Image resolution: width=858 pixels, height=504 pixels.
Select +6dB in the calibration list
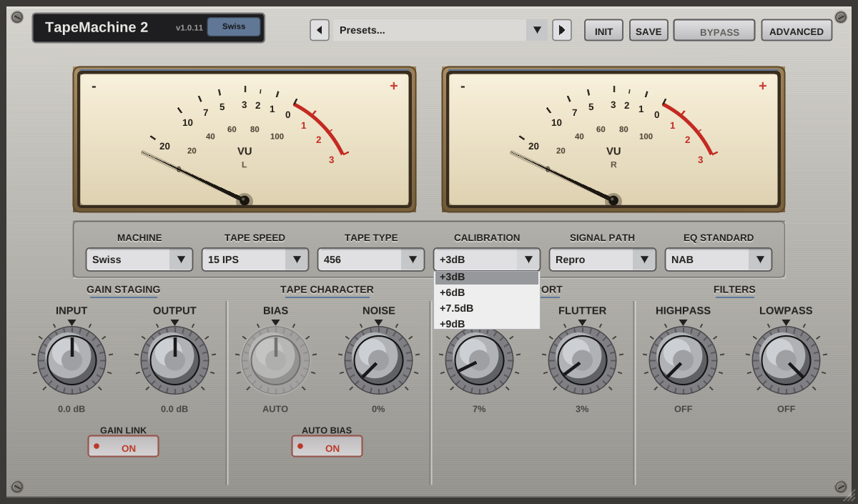coord(487,292)
